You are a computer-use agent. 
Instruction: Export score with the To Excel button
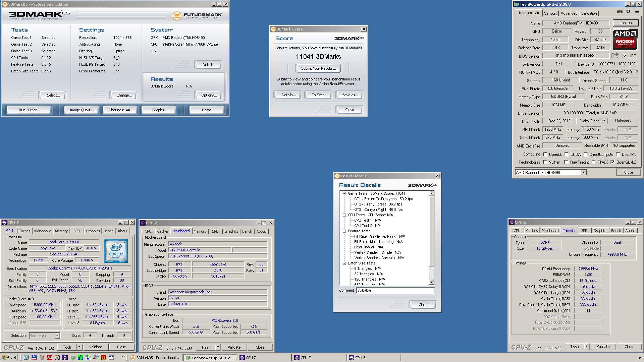tap(318, 95)
